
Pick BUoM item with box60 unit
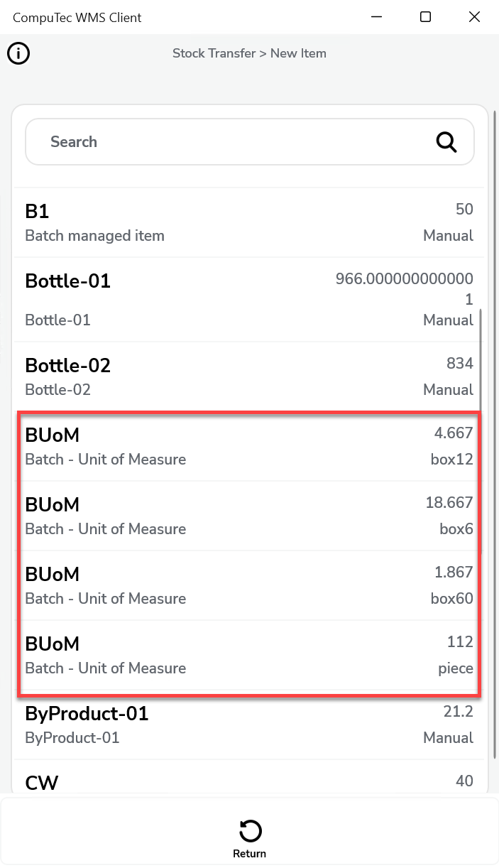tap(249, 585)
